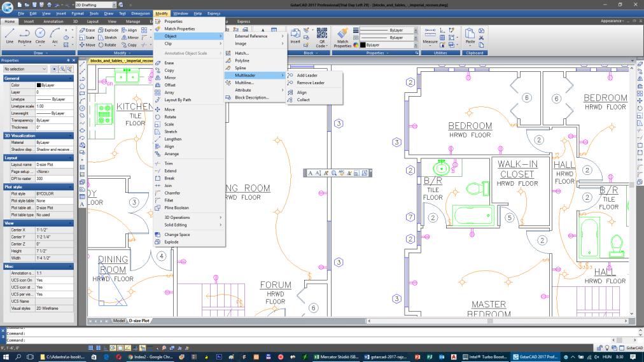Open the Annotation ribbon tab
This screenshot has height=362, width=644.
53,22
